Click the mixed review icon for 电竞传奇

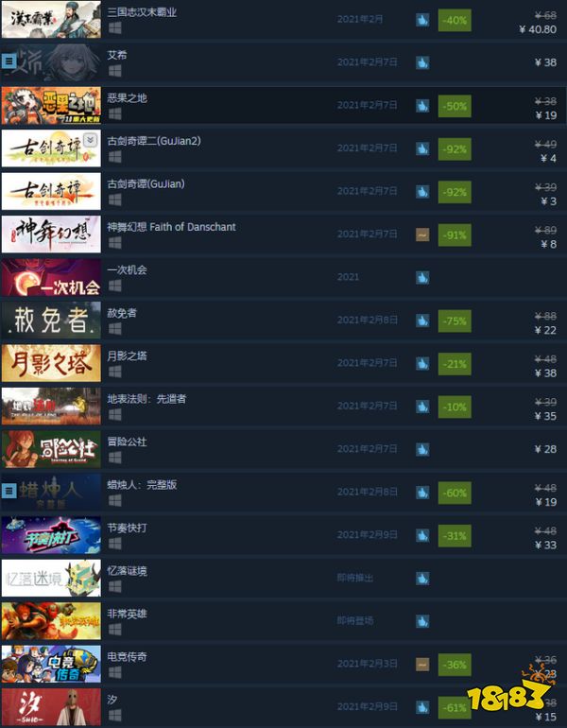422,665
